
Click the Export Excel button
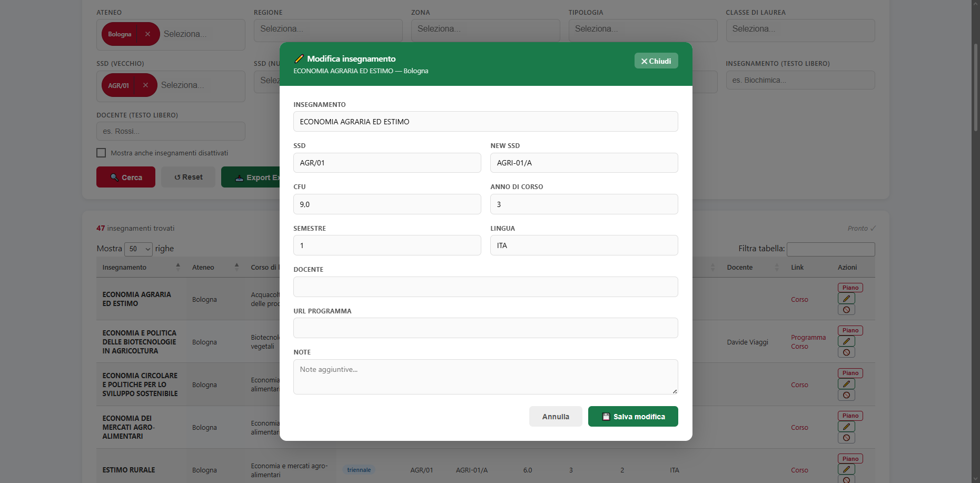click(x=251, y=177)
